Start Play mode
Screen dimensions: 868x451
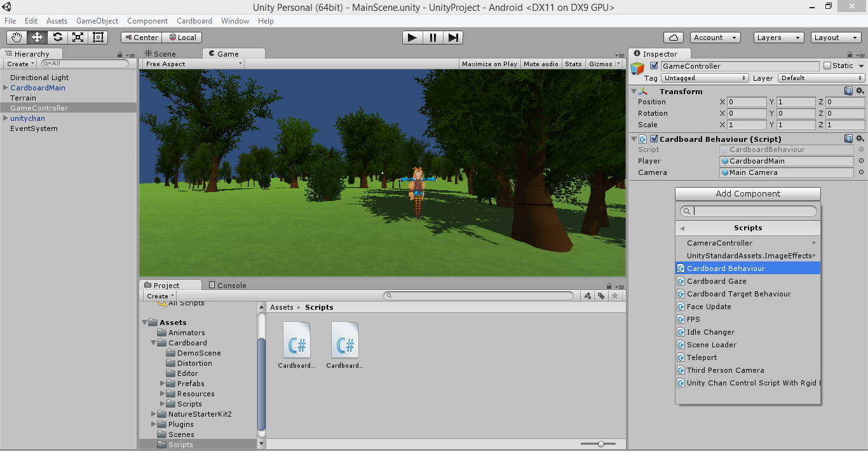(x=412, y=38)
